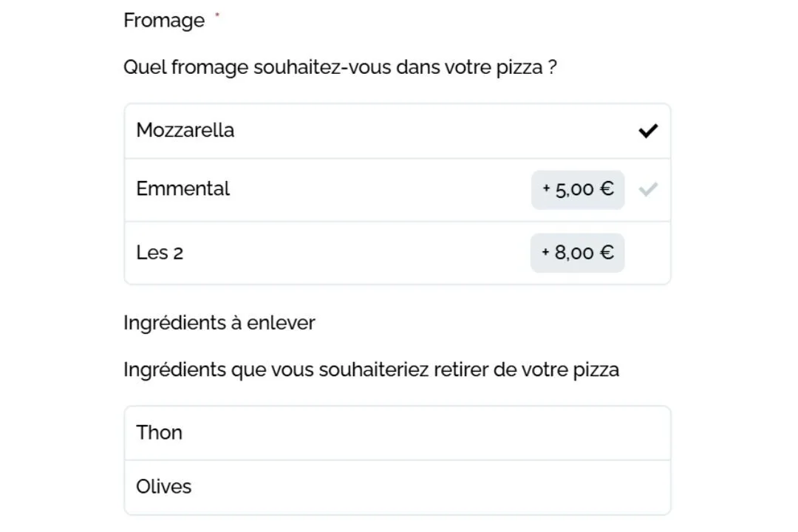Choose the Emmental cheese option
This screenshot has width=798, height=532.
pyautogui.click(x=398, y=190)
